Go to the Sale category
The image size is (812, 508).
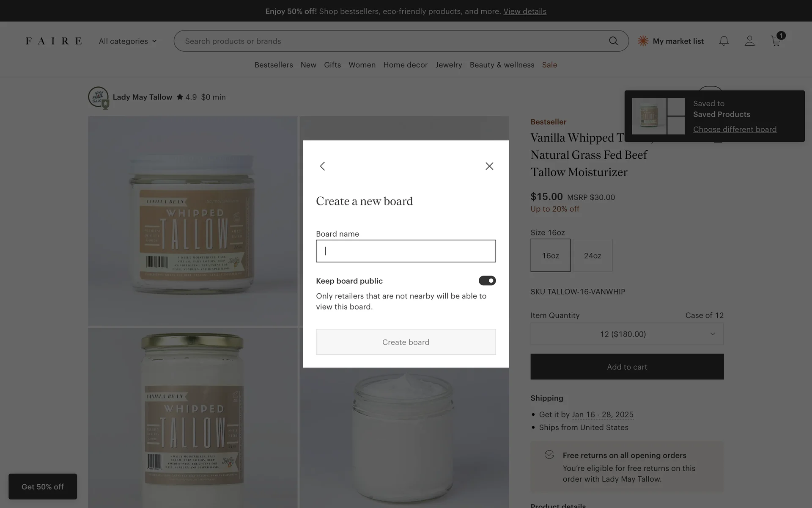549,65
